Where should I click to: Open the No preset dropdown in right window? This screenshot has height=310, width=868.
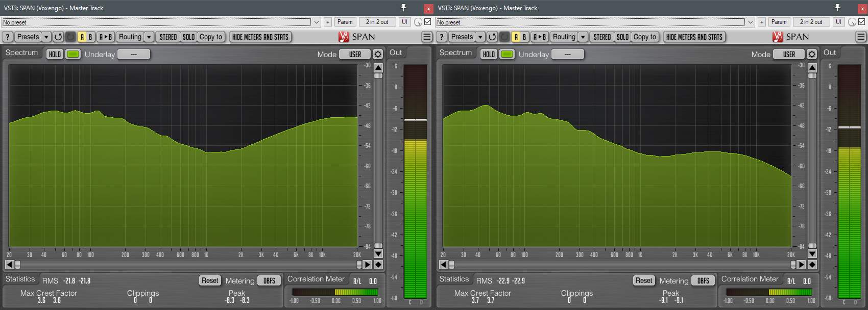pyautogui.click(x=595, y=22)
